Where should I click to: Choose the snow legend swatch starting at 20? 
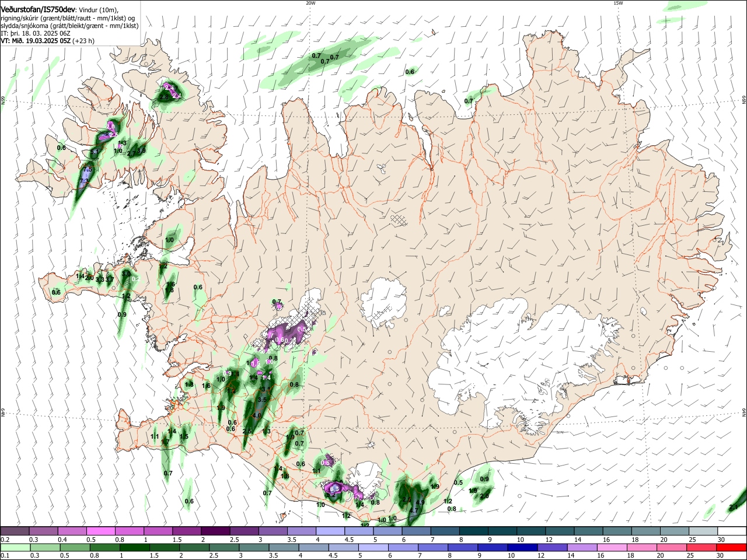(673, 531)
